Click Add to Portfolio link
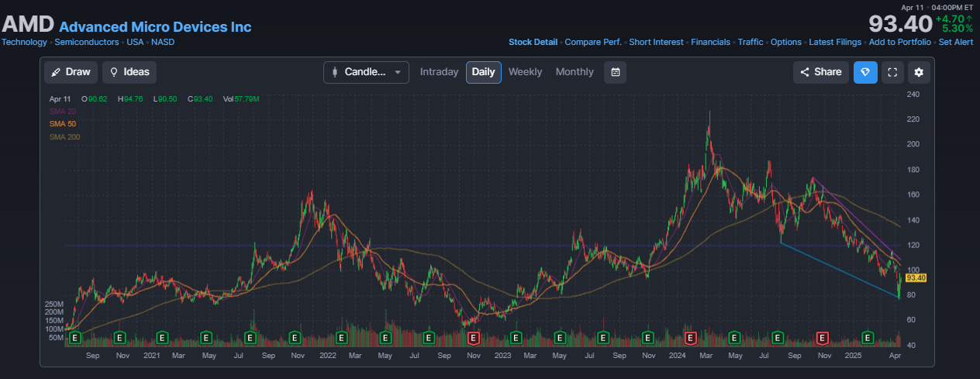The width and height of the screenshot is (980, 379). (x=900, y=42)
